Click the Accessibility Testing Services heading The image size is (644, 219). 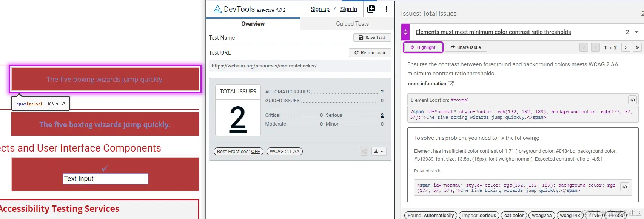tap(59, 209)
